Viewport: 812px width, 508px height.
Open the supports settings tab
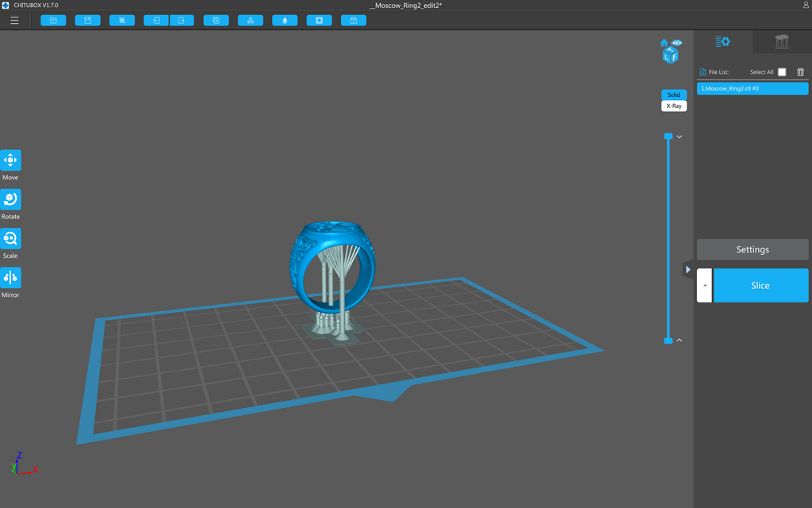pos(782,42)
